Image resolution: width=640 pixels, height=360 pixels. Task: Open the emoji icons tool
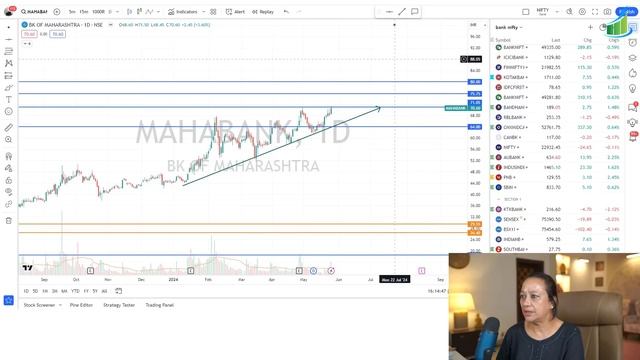[x=9, y=111]
